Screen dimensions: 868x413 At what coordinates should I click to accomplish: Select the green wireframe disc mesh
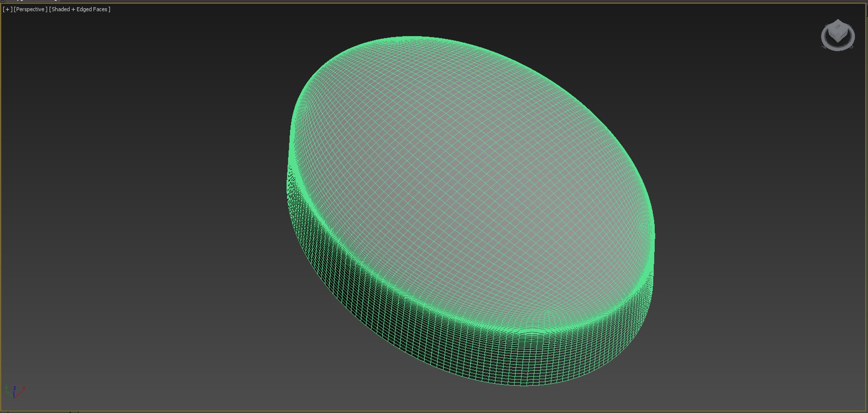click(470, 211)
